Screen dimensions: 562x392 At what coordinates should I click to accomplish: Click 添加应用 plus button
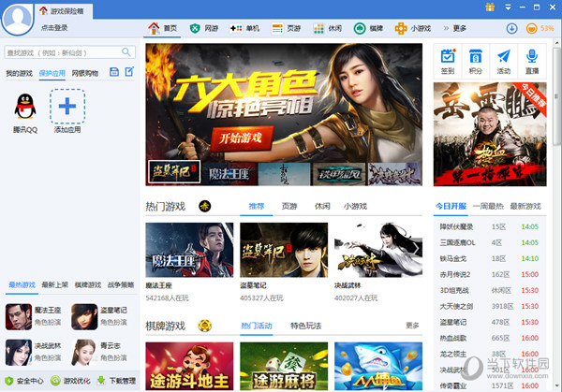[x=67, y=107]
